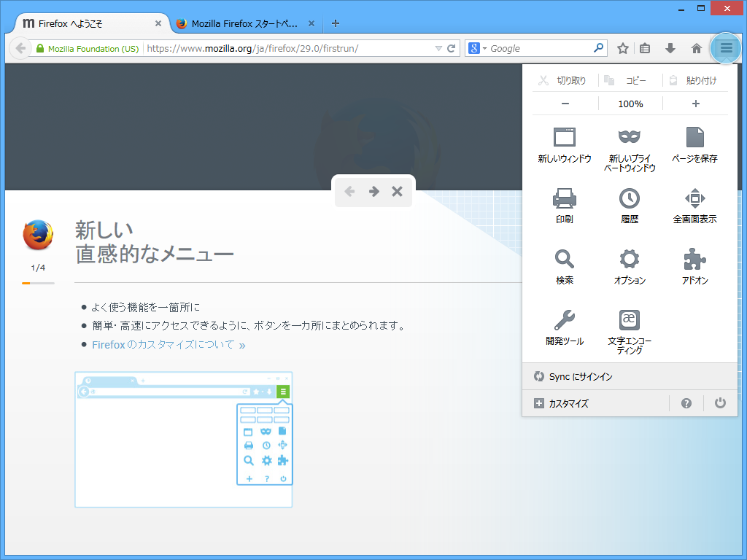The height and width of the screenshot is (560, 747).
Task: Zoom out with the minus button
Action: point(565,104)
